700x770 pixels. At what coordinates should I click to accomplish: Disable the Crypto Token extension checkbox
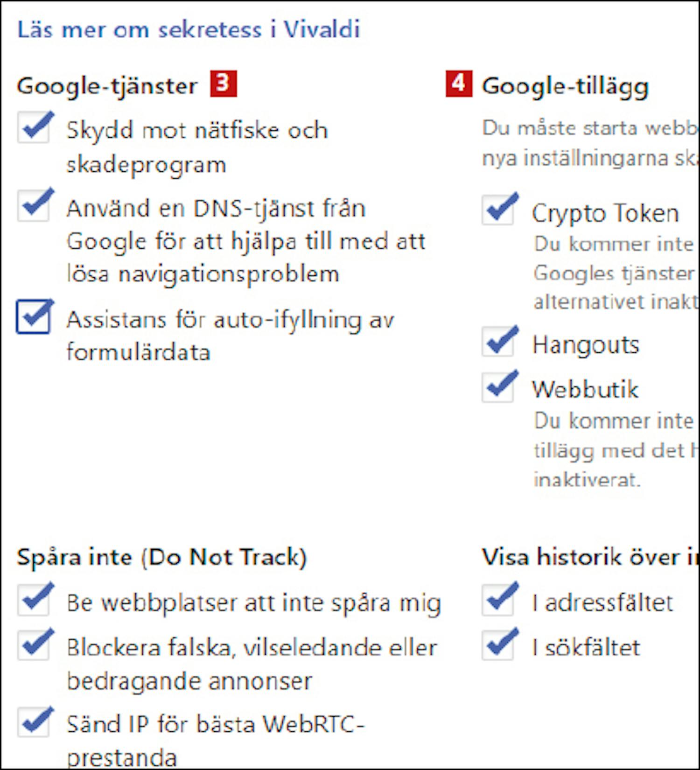[498, 210]
